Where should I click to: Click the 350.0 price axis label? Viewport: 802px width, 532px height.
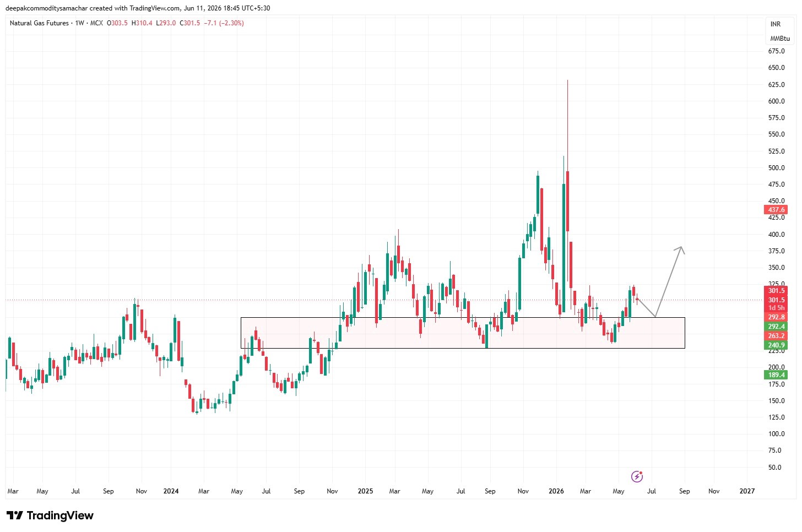click(776, 268)
